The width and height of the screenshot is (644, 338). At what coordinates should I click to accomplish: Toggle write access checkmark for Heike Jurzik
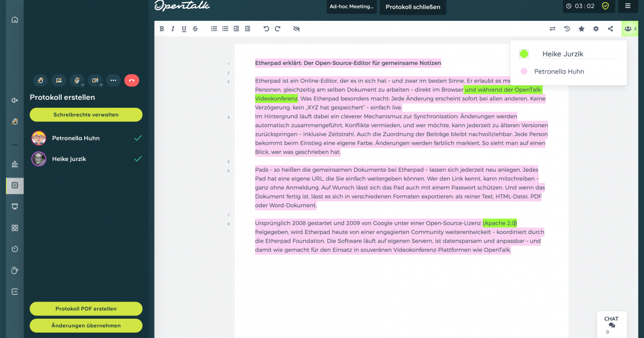point(138,159)
